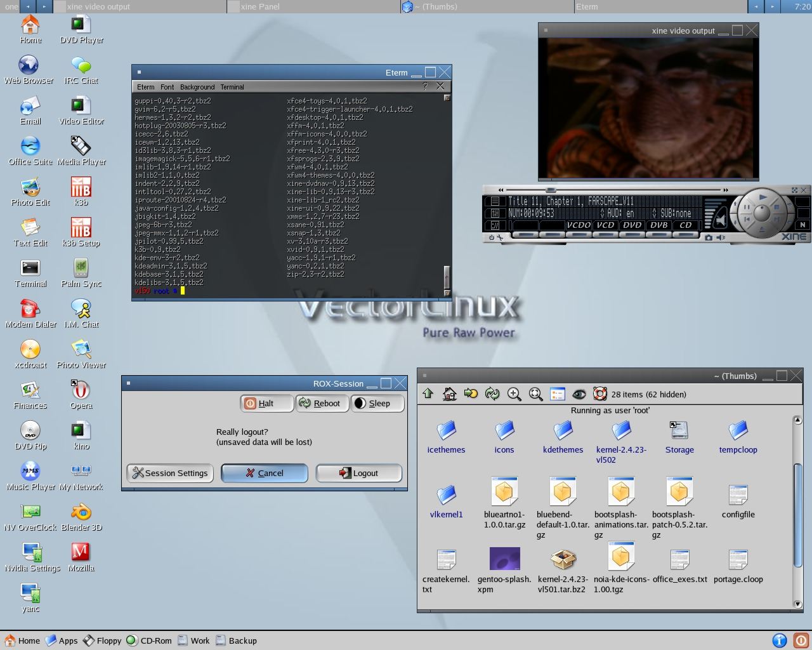This screenshot has height=650, width=812.
Task: Refresh the Thumbs folder listing
Action: (x=492, y=394)
